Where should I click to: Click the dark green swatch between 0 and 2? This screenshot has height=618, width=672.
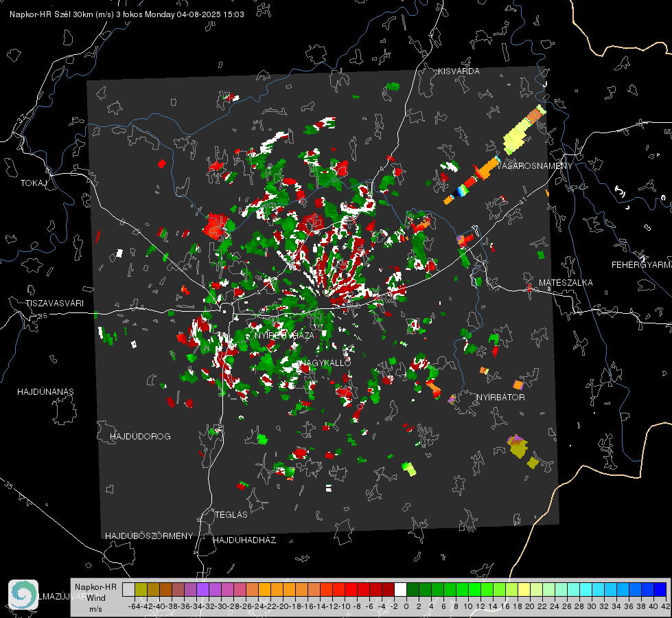coord(413,590)
